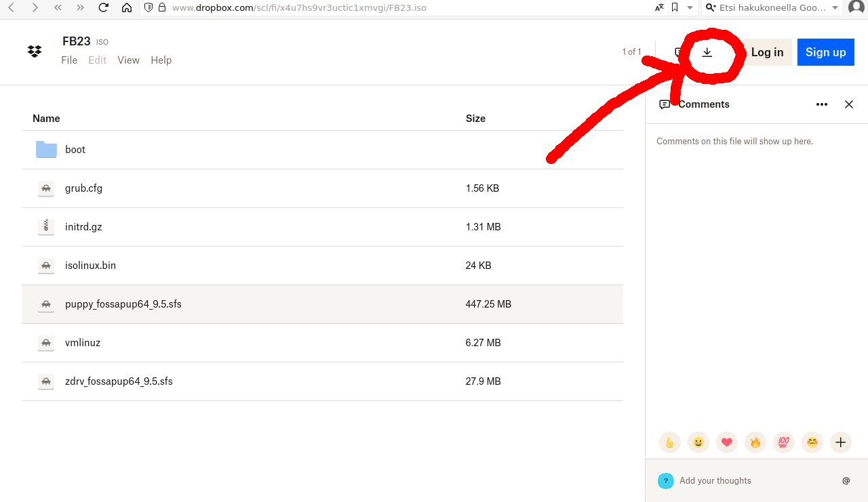
Task: Add fire emoji reaction
Action: 755,442
